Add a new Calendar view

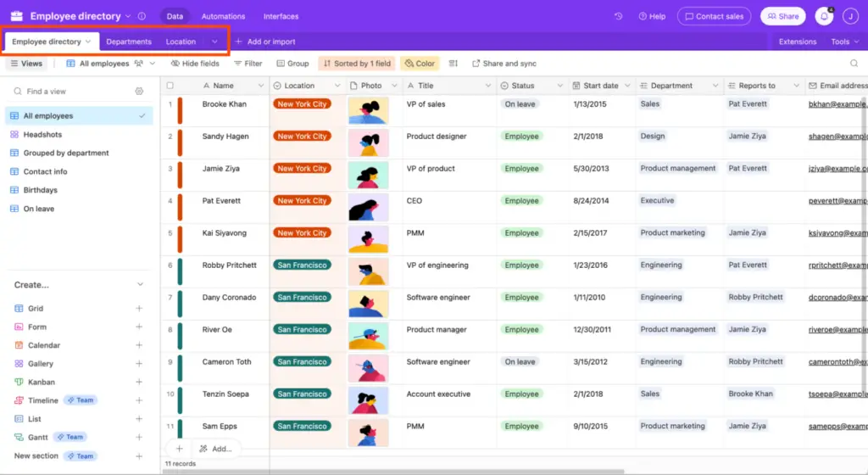coord(139,345)
